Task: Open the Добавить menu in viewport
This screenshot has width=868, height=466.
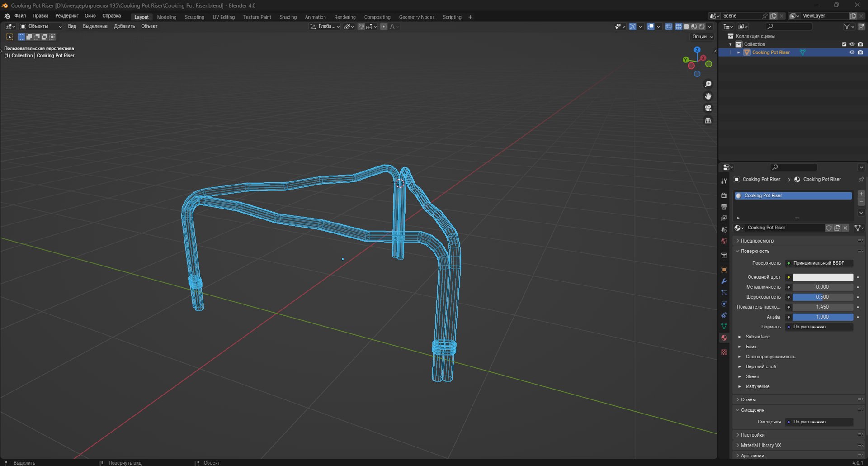Action: (x=124, y=26)
